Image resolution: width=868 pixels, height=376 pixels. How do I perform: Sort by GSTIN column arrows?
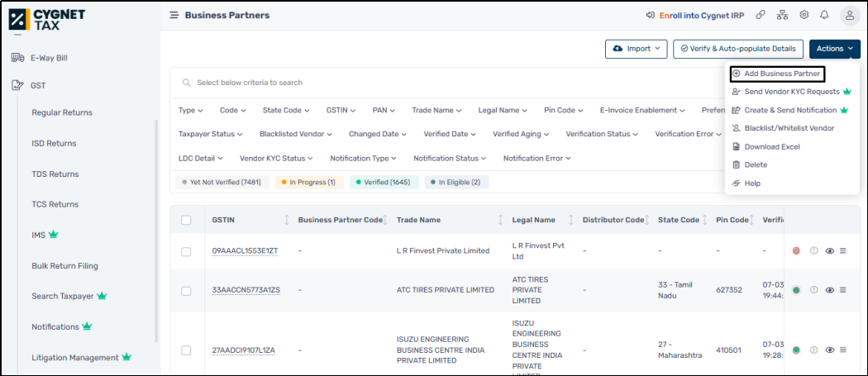[x=287, y=220]
